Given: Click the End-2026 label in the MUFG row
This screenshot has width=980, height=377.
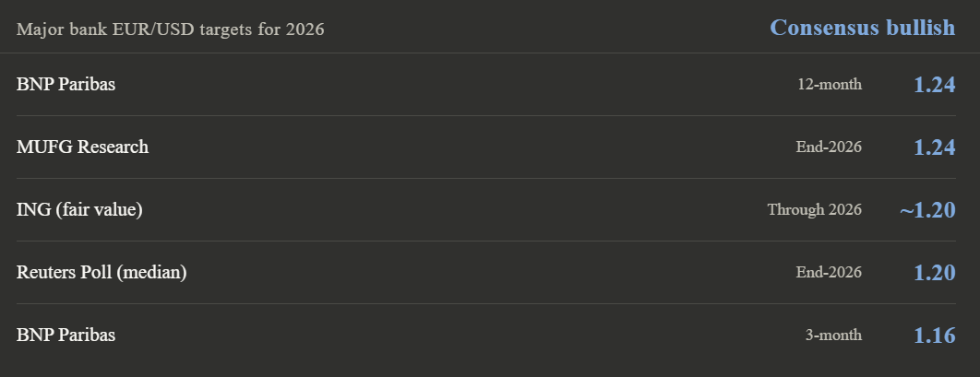Looking at the screenshot, I should click(x=829, y=147).
